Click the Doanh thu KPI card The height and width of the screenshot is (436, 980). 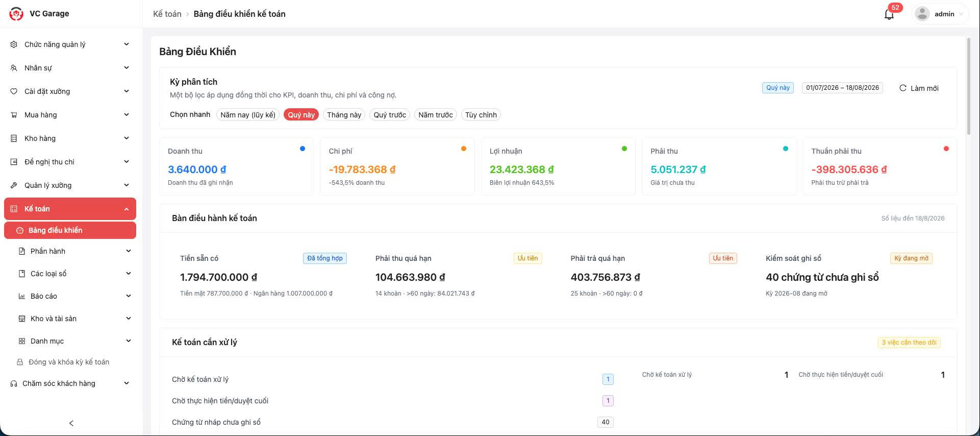[237, 166]
